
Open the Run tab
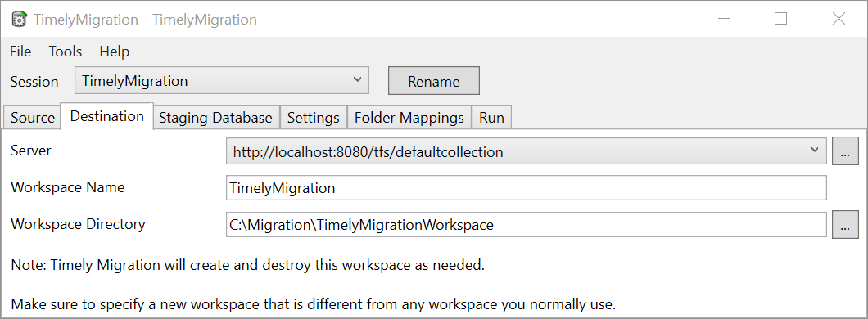coord(491,118)
